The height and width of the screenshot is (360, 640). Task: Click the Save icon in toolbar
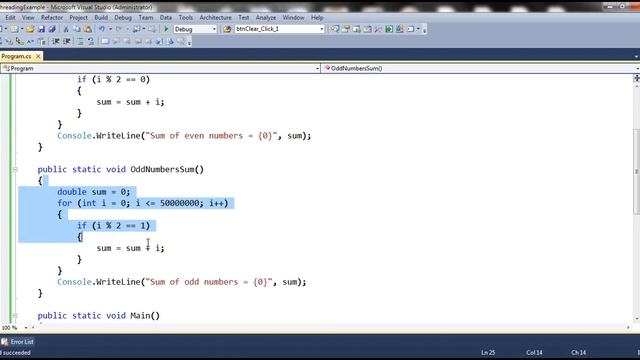41,29
